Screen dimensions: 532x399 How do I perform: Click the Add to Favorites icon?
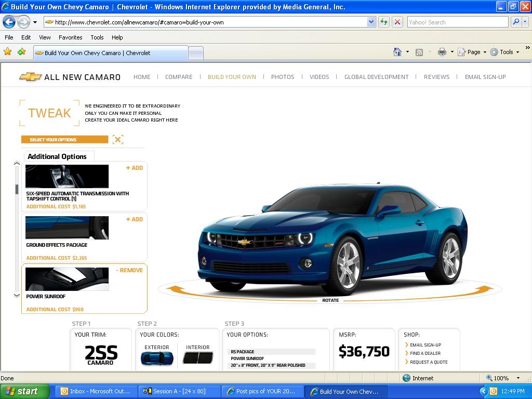[22, 52]
